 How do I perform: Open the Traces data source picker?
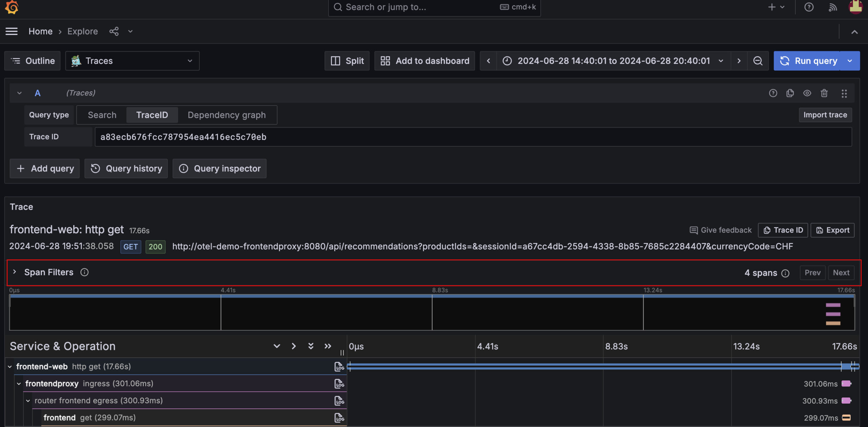(x=132, y=61)
